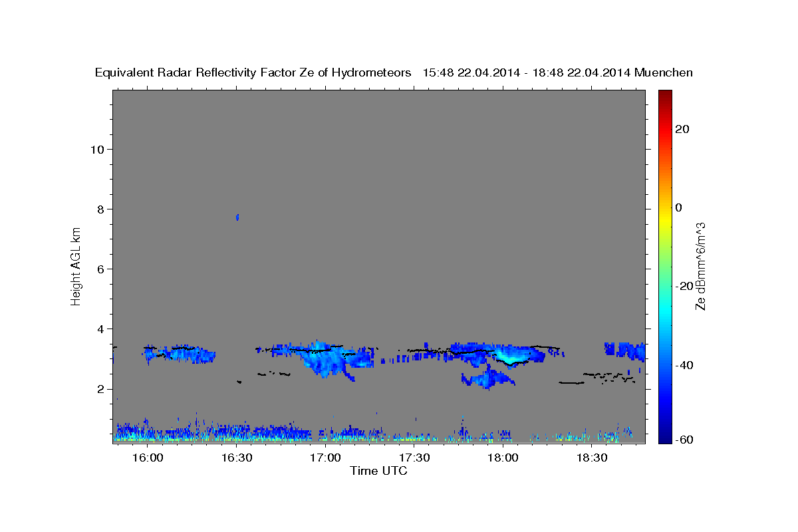This screenshot has height=532, width=798.
Task: Click the colorbar label '-40'
Action: tap(685, 365)
